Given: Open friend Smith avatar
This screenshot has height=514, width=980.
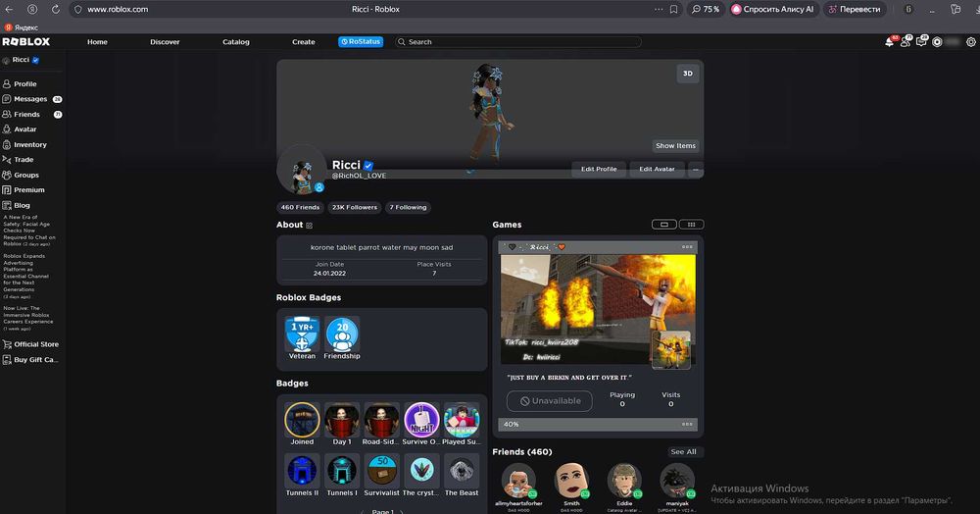Looking at the screenshot, I should pos(572,482).
